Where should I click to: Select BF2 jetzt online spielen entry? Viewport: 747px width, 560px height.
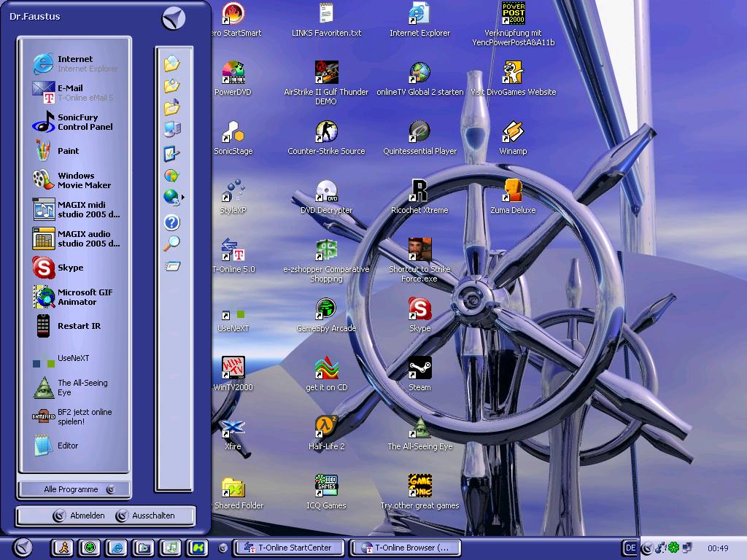point(72,416)
